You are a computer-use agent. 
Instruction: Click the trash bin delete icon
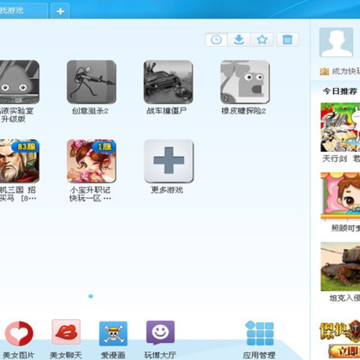(x=287, y=40)
